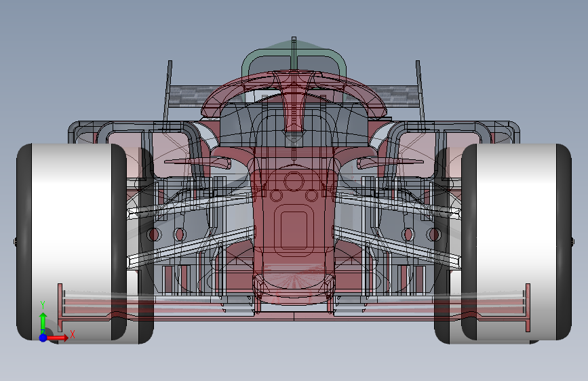
Task: Select the red nose cone of the car
Action: tap(294, 228)
